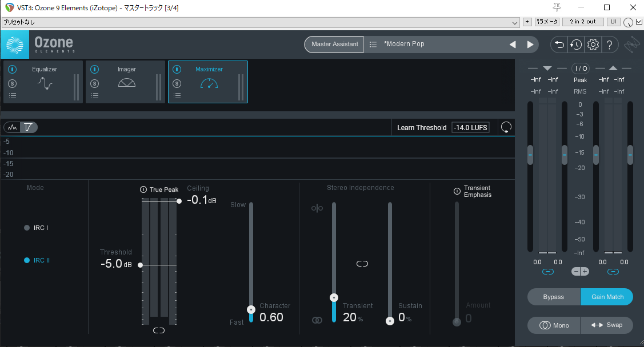Click the input meter down-triangle icon
Image resolution: width=644 pixels, height=347 pixels.
point(547,68)
